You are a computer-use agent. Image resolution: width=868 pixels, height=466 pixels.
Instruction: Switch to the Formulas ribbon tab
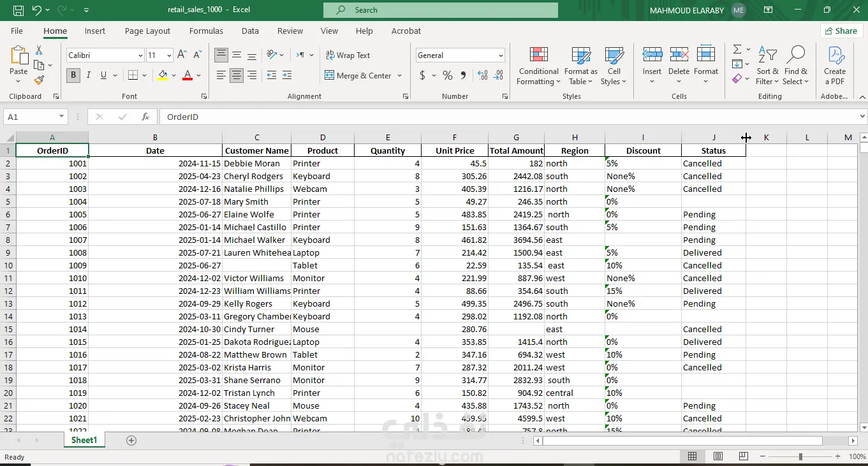pos(206,31)
